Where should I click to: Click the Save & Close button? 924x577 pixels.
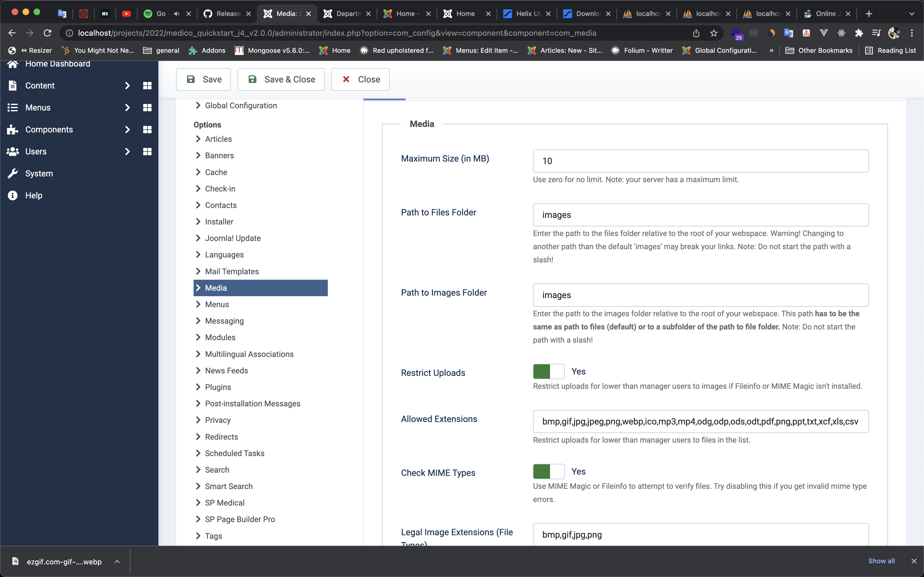[281, 79]
